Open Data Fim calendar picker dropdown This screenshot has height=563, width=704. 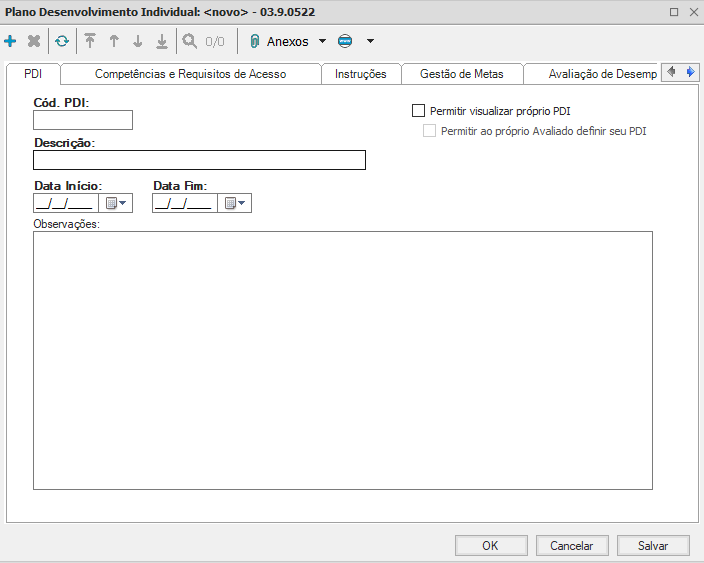point(236,203)
